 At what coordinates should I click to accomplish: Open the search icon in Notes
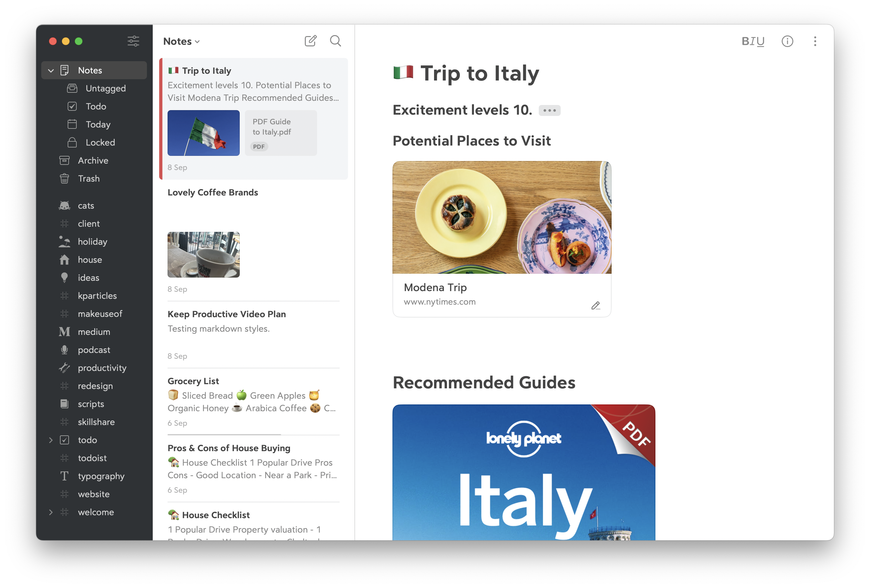pos(335,41)
